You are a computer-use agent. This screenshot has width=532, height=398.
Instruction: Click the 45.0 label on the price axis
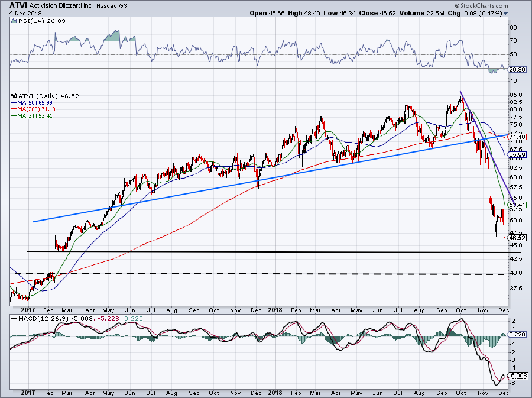click(x=515, y=245)
